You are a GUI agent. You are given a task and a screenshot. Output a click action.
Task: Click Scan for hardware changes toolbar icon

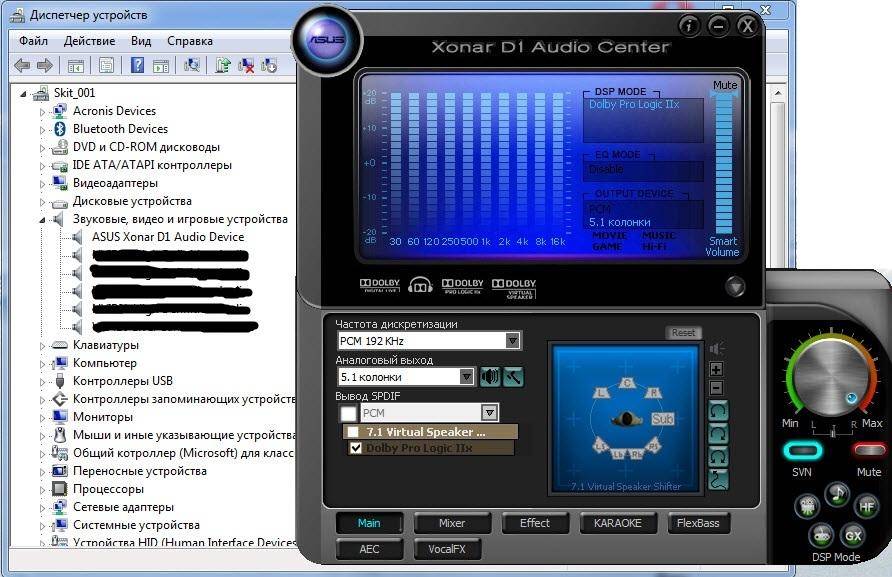[x=192, y=65]
